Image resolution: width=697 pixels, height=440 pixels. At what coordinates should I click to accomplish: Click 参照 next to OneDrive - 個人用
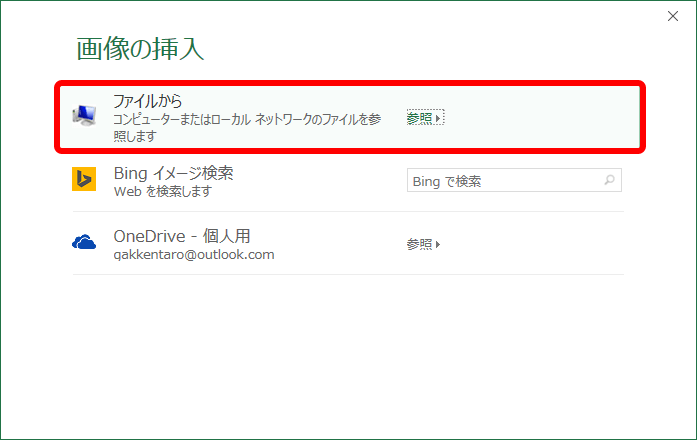(423, 244)
